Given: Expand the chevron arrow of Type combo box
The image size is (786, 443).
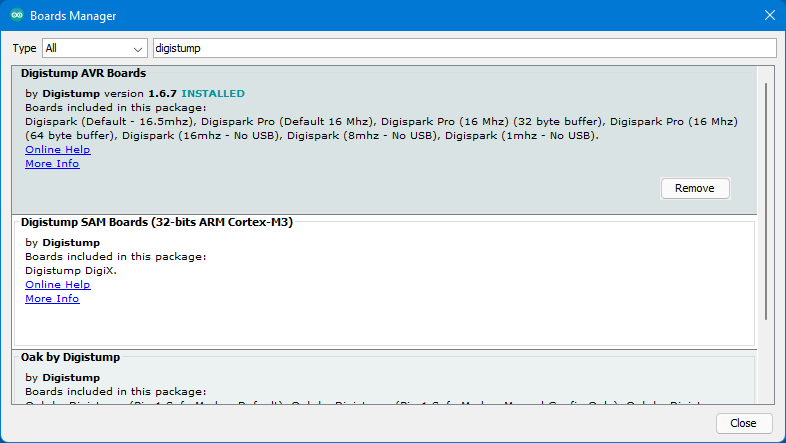Looking at the screenshot, I should [x=137, y=49].
